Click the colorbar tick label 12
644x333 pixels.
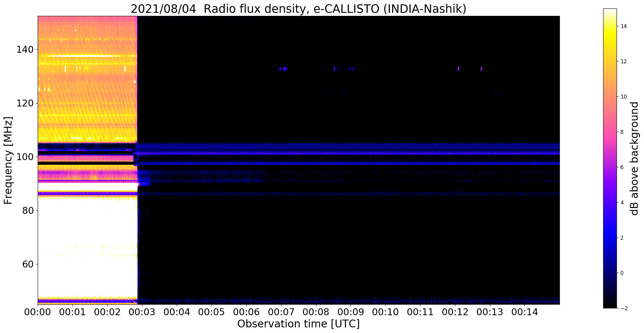pyautogui.click(x=624, y=61)
